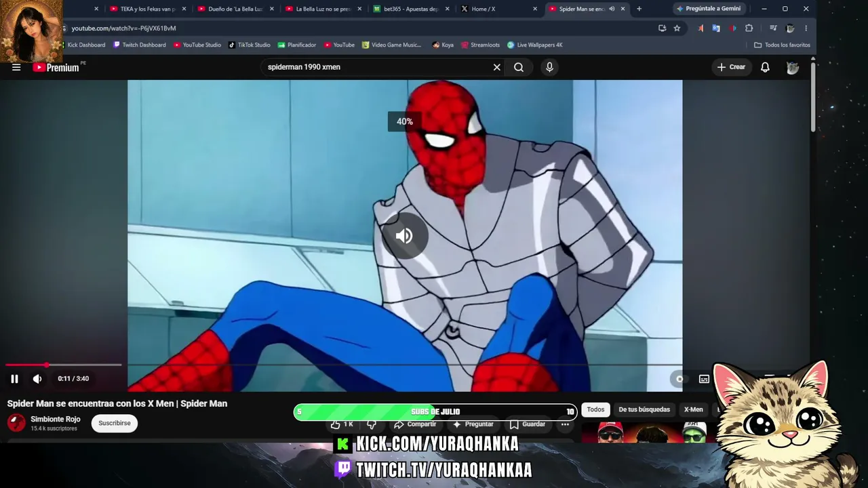
Task: Click the 0:11 / 3:40 time display
Action: 73,379
